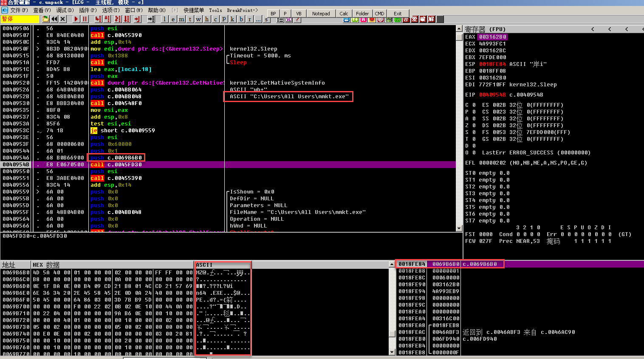Open Executable modules with the 'e' button
Viewport: 644px width, 359px height.
tap(173, 19)
